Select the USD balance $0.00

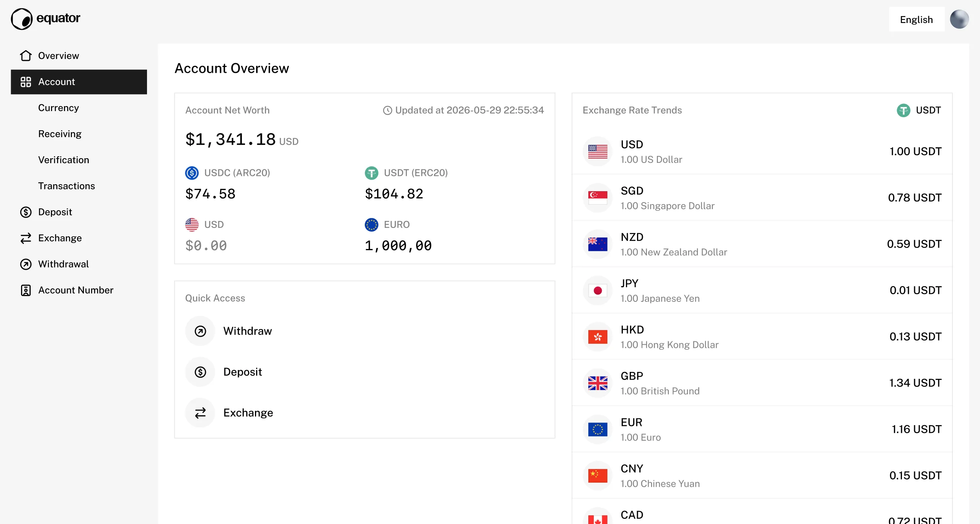pyautogui.click(x=206, y=246)
